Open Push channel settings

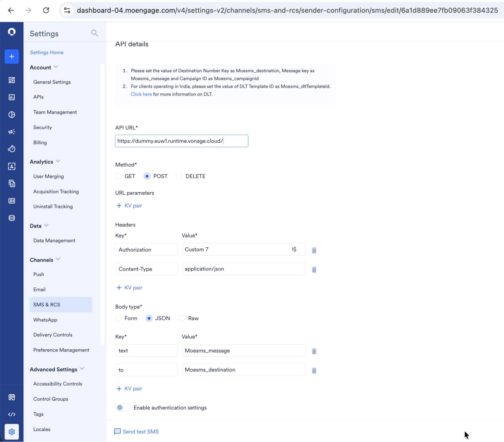point(39,274)
